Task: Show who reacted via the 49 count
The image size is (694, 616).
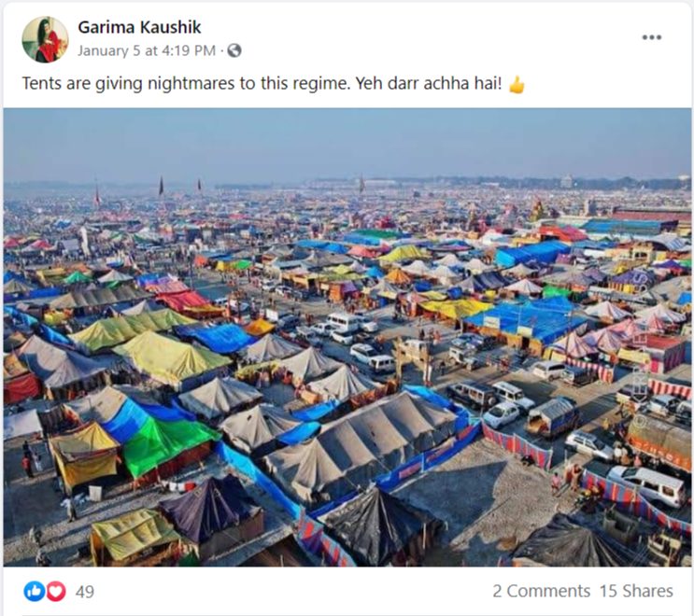Action: (x=85, y=592)
